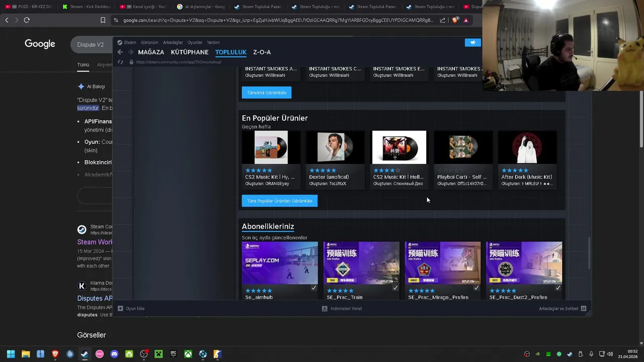
Task: Reload the Google page in browser
Action: click(x=27, y=20)
